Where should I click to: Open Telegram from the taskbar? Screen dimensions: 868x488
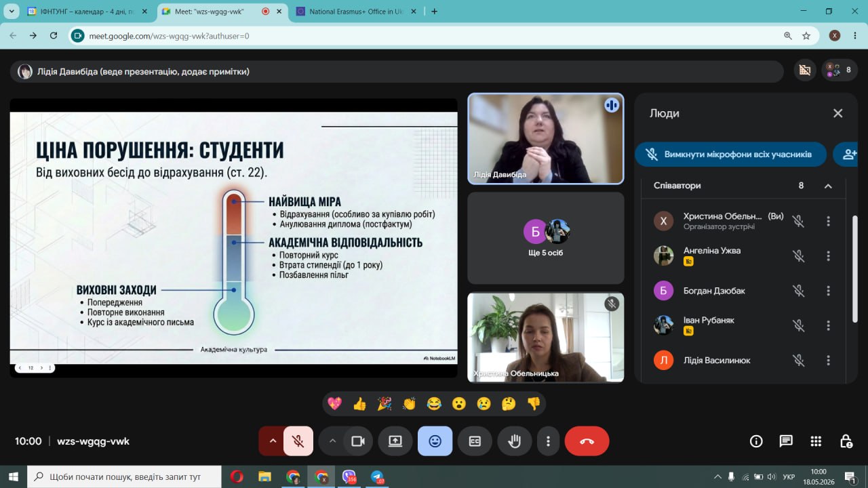[x=377, y=476]
